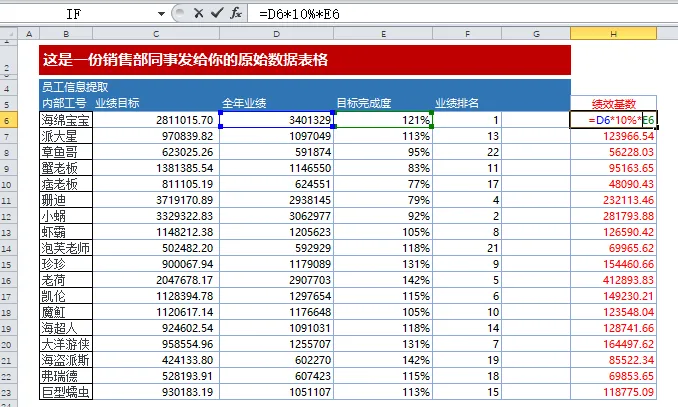This screenshot has width=678, height=407.
Task: Select the cell containing 海盗派斯
Action: pyautogui.click(x=66, y=360)
